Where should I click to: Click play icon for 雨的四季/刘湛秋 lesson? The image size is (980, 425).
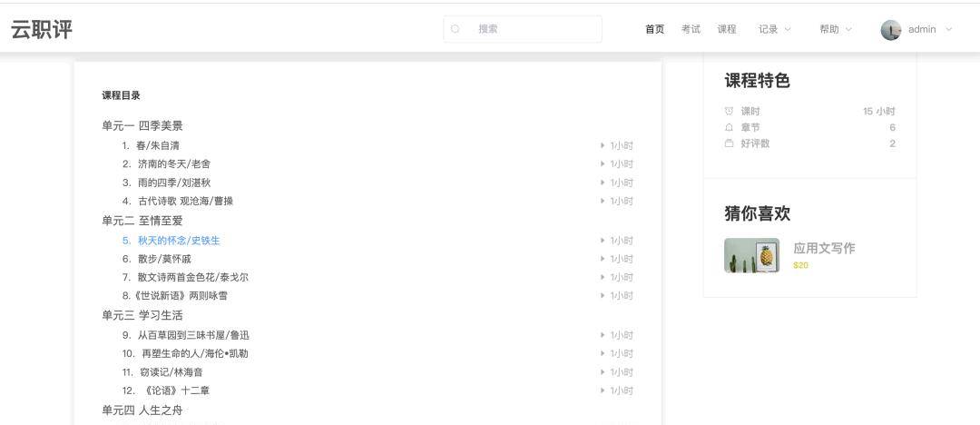pyautogui.click(x=603, y=183)
